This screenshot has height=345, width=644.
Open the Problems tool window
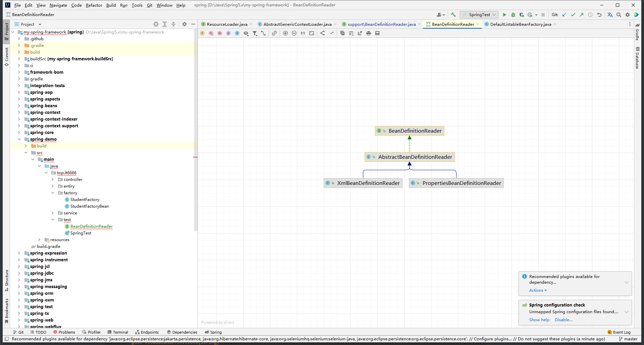coord(64,332)
